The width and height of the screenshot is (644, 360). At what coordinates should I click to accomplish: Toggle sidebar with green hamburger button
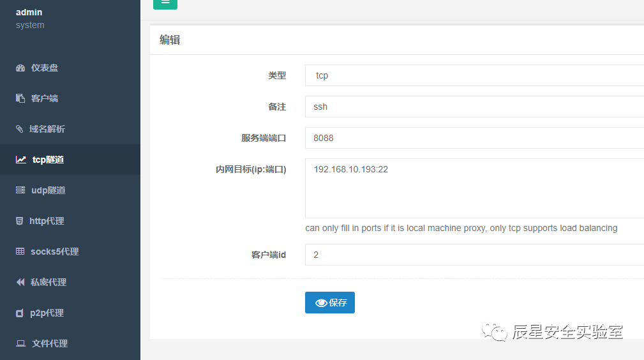pos(165,3)
